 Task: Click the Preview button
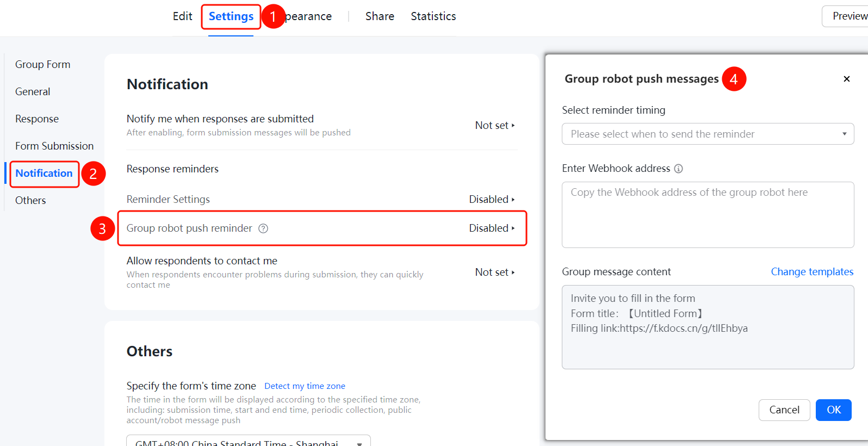[x=845, y=16]
